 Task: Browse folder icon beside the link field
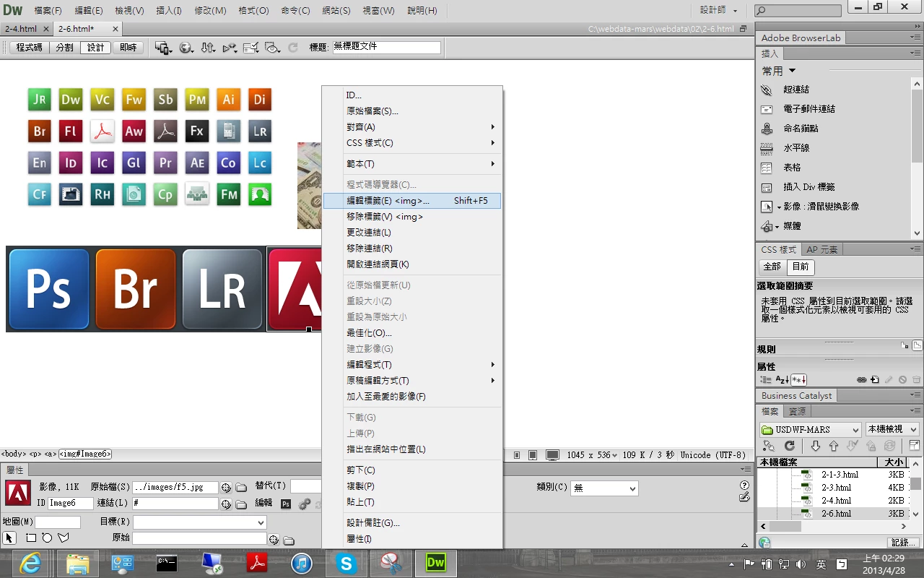pyautogui.click(x=240, y=504)
